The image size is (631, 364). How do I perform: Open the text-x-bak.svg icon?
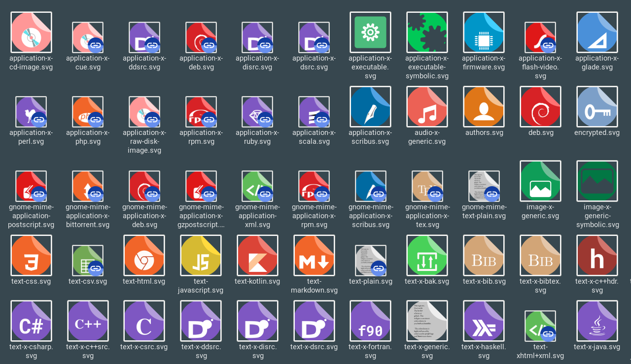pyautogui.click(x=427, y=255)
